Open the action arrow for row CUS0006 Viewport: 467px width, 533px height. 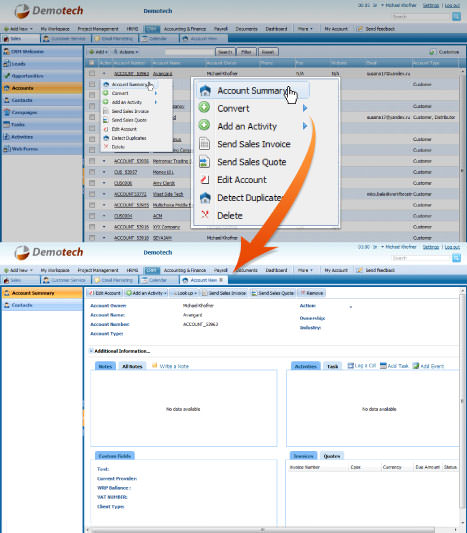pyautogui.click(x=104, y=183)
